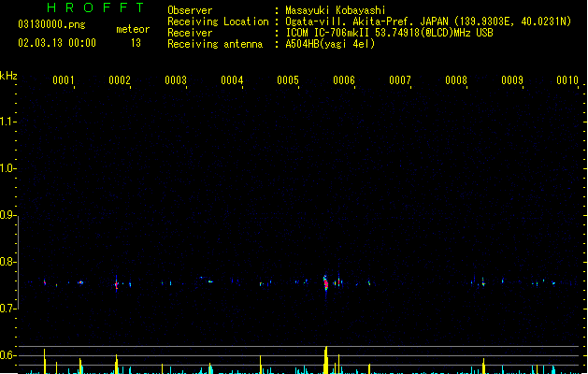Click time marker 0008

coord(456,80)
